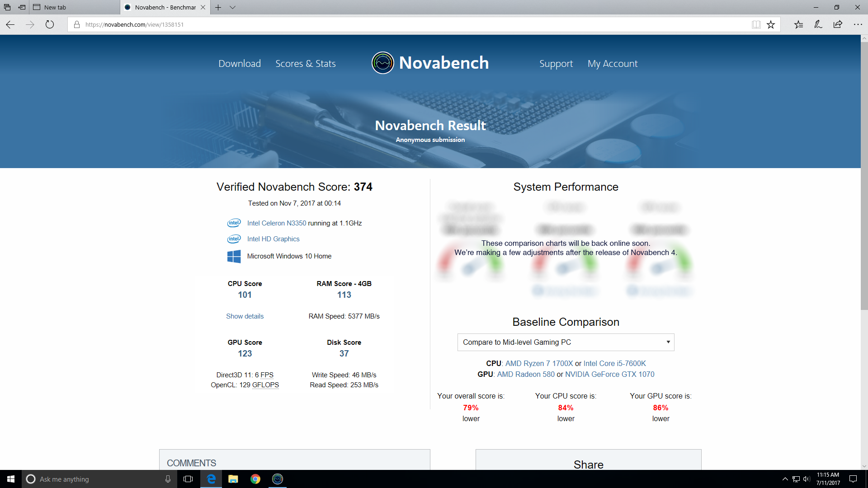Expand Compare to Mid-level Gaming PC dropdown

point(566,342)
